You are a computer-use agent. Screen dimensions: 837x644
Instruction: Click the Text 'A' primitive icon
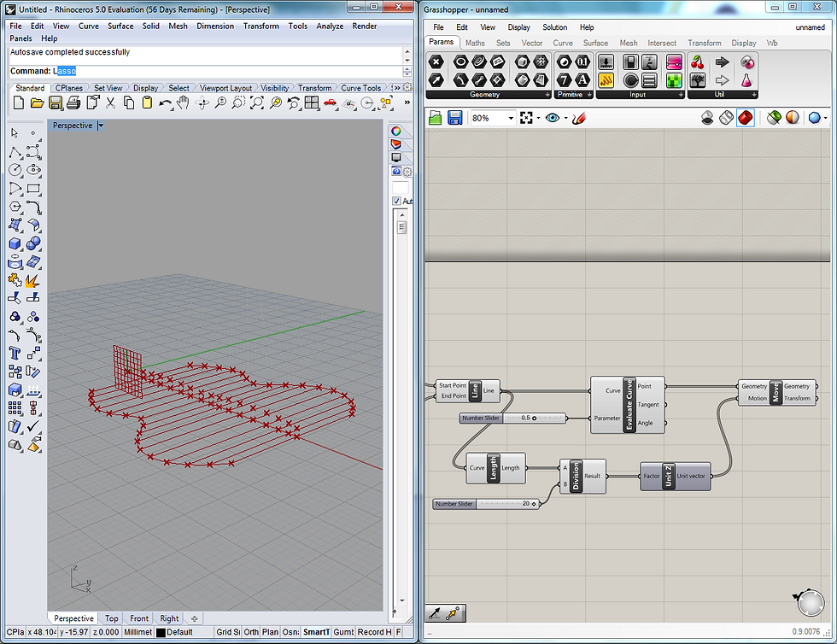(582, 80)
